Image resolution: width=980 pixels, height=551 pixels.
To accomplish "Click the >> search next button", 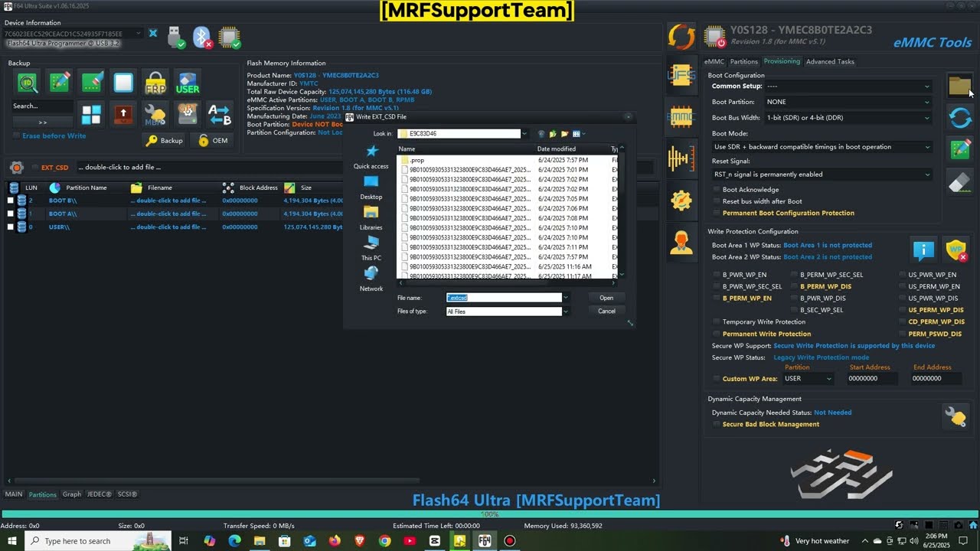I will [43, 122].
